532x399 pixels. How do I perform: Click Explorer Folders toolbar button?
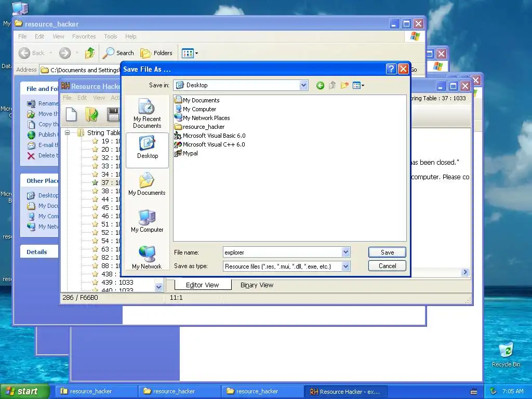click(156, 53)
